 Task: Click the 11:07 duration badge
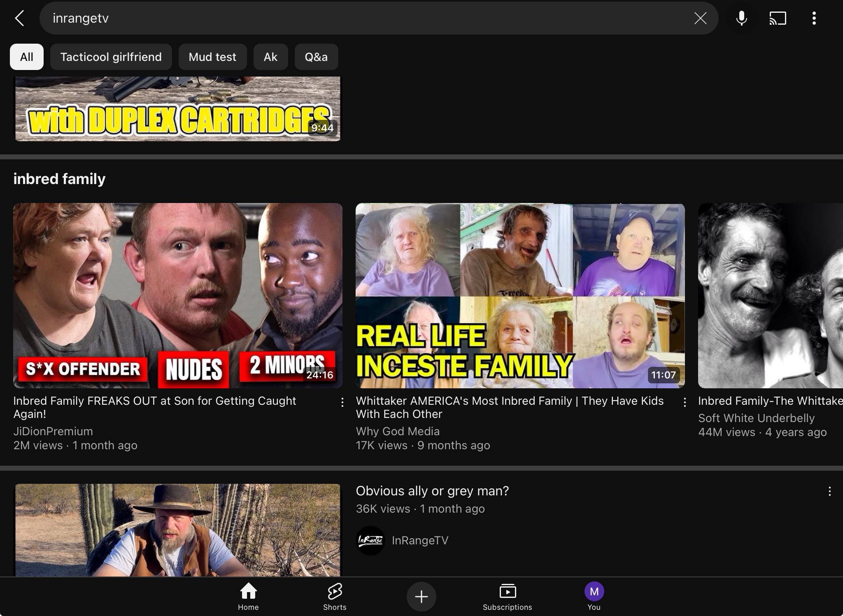pyautogui.click(x=664, y=375)
